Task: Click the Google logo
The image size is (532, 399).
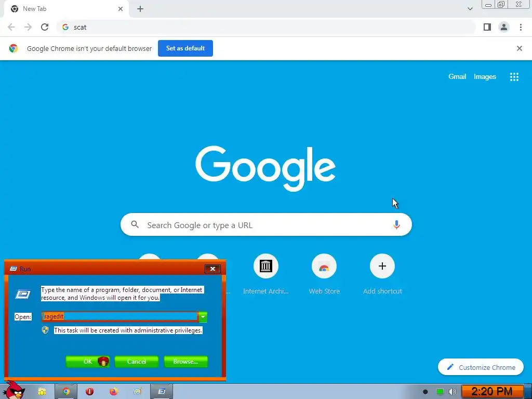Action: tap(265, 169)
